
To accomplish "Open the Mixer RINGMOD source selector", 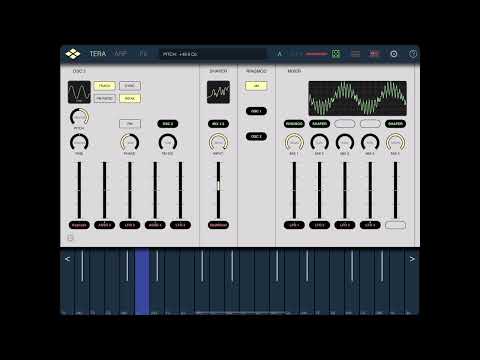I will click(294, 124).
